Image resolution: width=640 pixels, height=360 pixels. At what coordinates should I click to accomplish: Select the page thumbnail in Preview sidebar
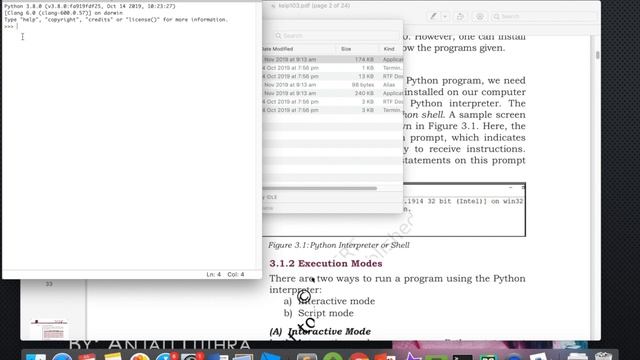click(x=49, y=330)
